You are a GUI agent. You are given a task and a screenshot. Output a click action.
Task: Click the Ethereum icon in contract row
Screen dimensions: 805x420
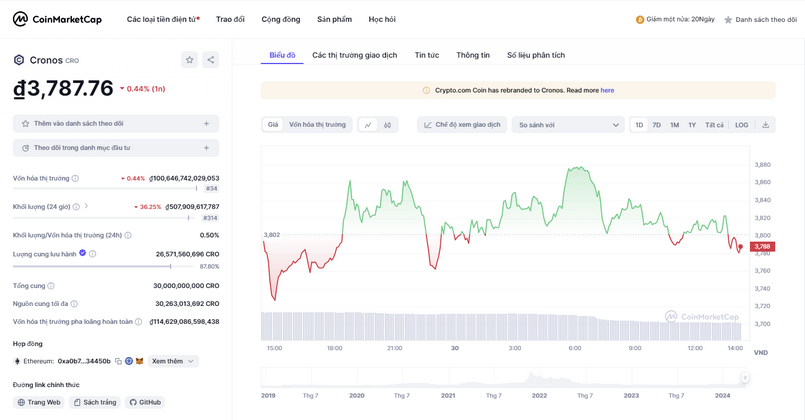pos(17,361)
